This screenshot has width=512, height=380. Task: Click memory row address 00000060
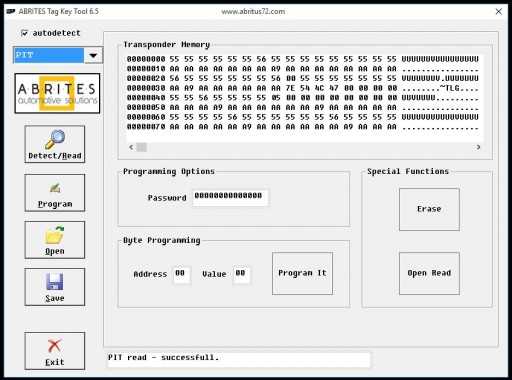(146, 117)
